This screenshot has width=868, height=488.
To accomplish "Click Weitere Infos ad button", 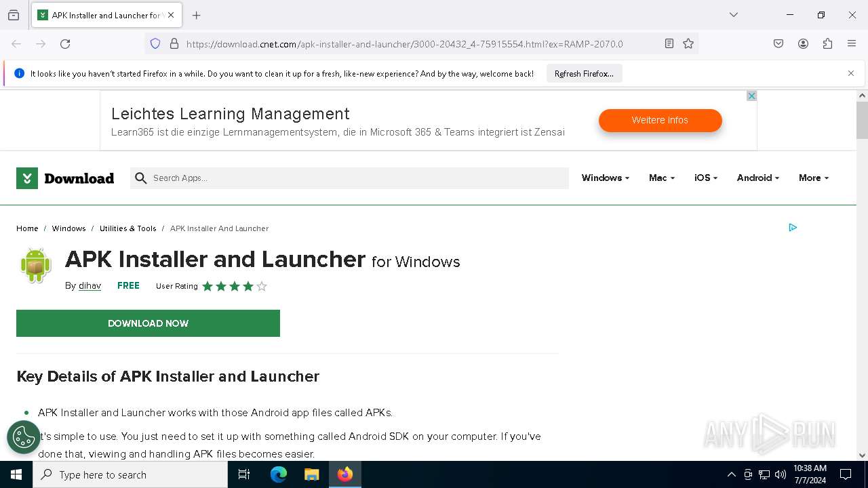I will (660, 120).
